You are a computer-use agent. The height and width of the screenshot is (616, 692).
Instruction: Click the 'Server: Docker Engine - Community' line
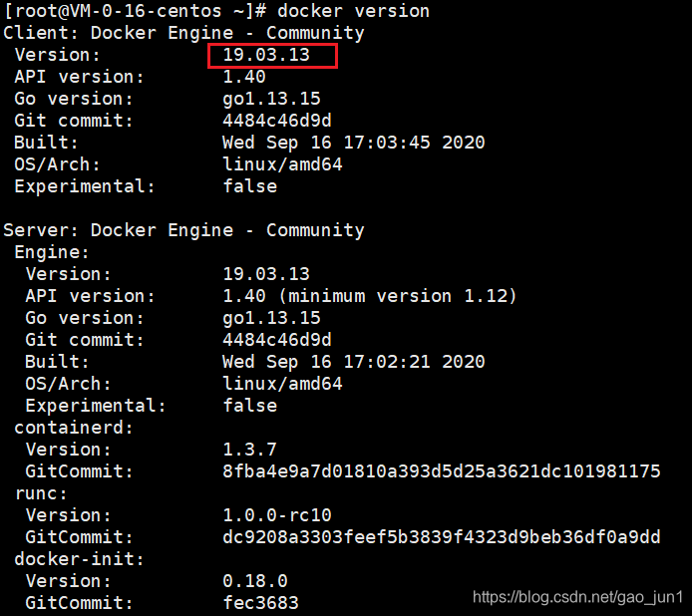(x=184, y=230)
